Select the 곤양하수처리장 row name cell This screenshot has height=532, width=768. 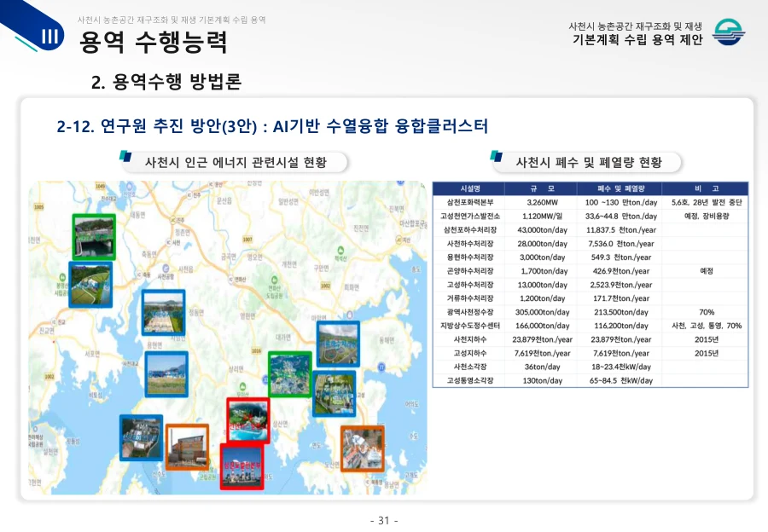(469, 270)
